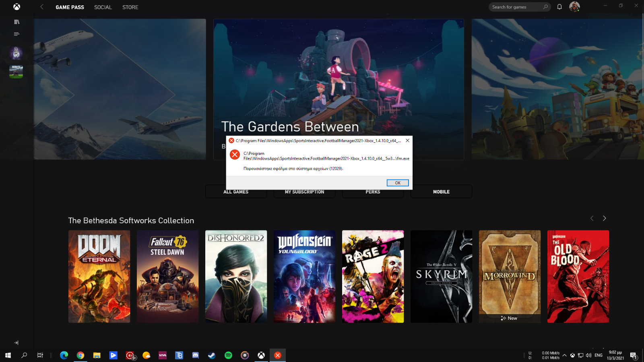644x362 pixels.
Task: Open the Windows Start menu
Action: pyautogui.click(x=8, y=355)
